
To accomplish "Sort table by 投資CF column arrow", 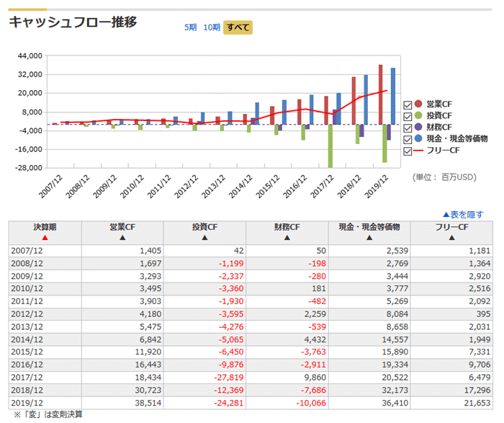I will [204, 237].
